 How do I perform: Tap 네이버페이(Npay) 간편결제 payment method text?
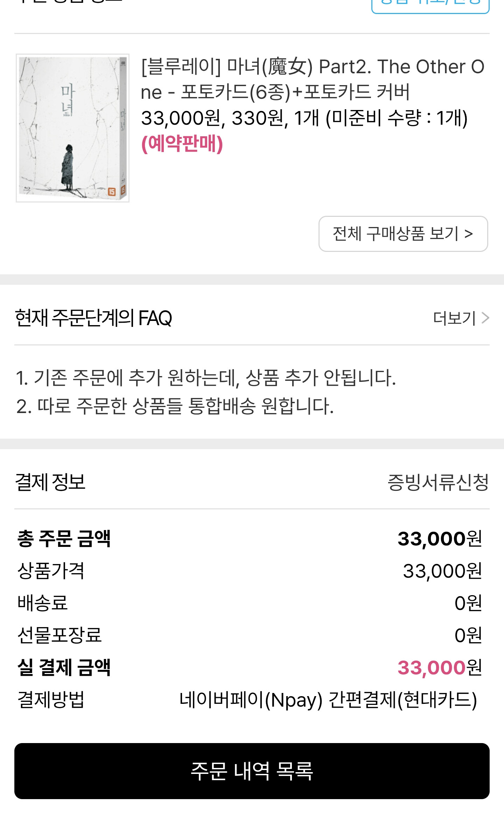click(328, 700)
